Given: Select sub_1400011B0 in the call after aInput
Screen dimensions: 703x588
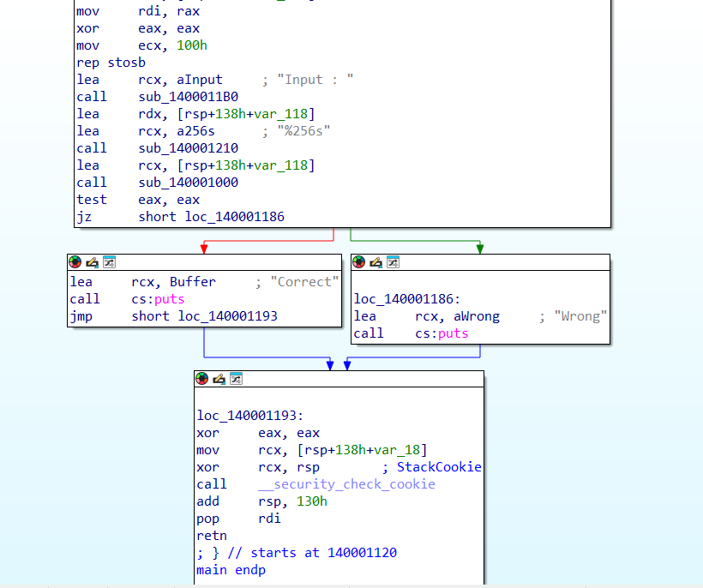Looking at the screenshot, I should (x=189, y=97).
